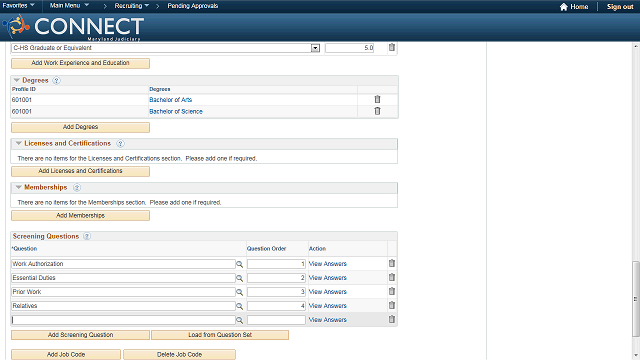Delete the blank screening question row
Image resolution: width=640 pixels, height=360 pixels.
tap(392, 319)
